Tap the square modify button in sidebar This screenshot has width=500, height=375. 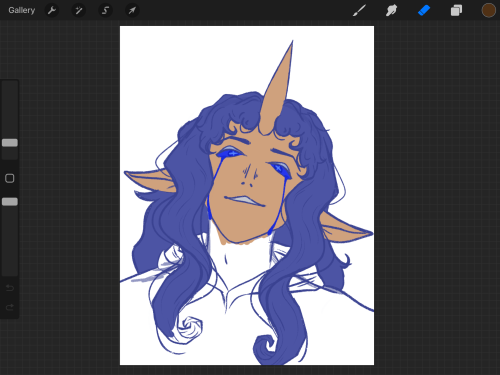(10, 178)
